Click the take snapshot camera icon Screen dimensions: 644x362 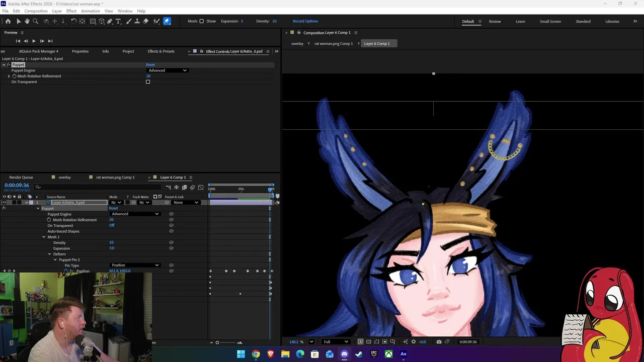[439, 342]
